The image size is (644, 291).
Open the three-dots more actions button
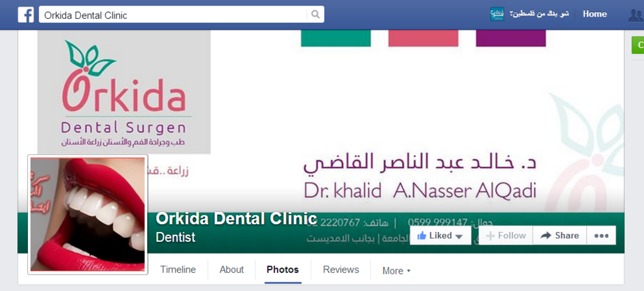coord(601,236)
